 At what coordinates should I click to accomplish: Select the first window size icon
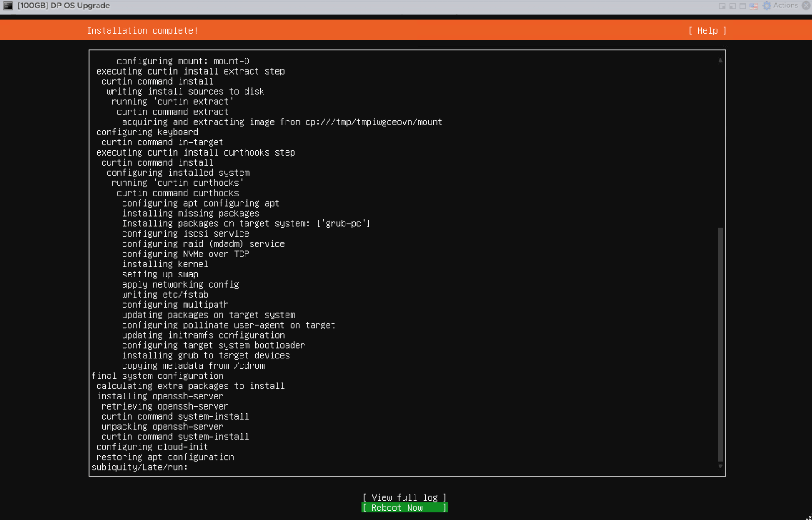click(x=722, y=6)
